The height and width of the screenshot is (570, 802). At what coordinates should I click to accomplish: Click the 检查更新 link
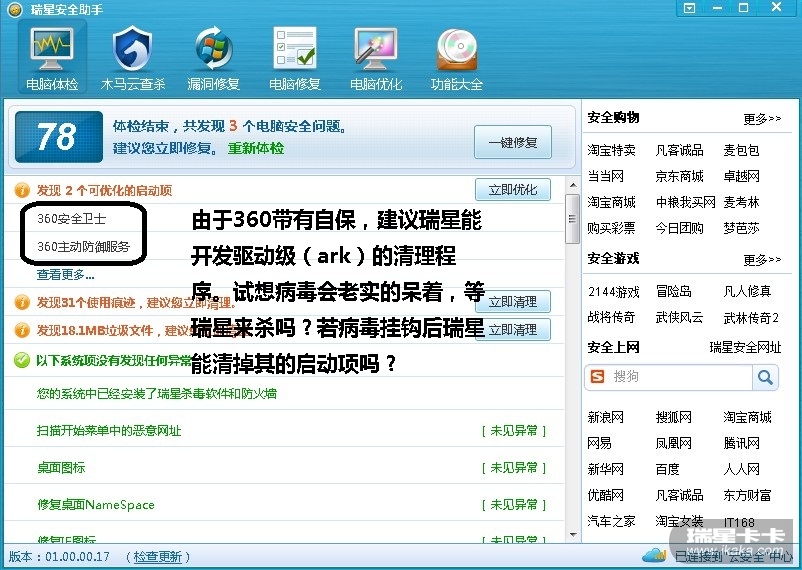pos(158,557)
